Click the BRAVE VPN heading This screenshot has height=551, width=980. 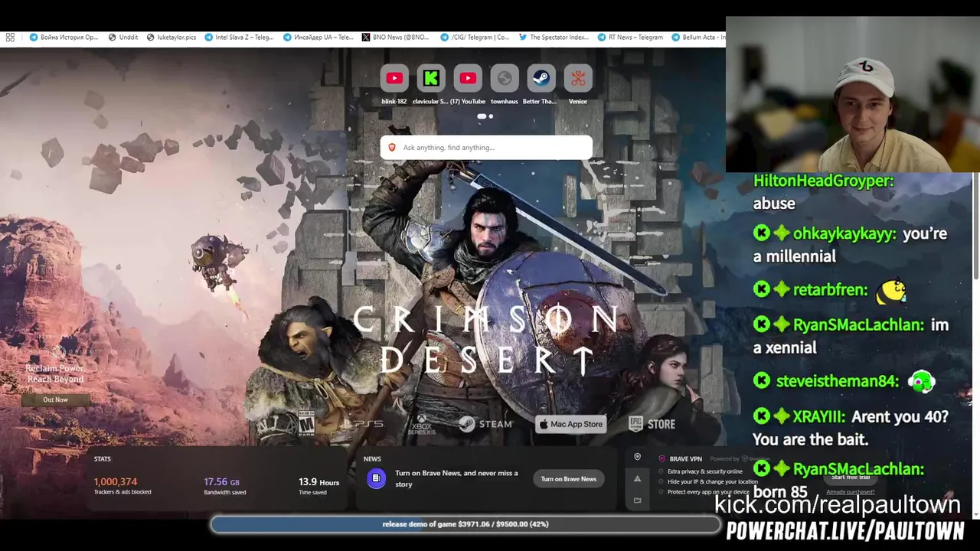click(x=685, y=459)
